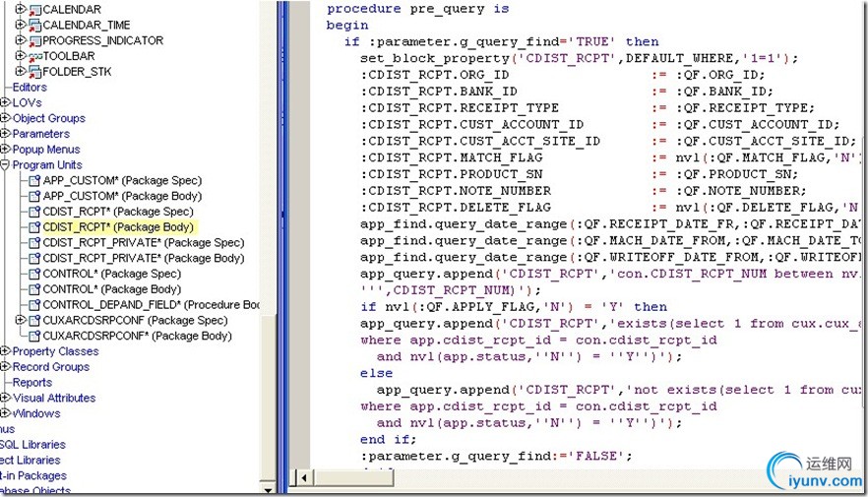Click the CUXARCDSRPCONF Package Body icon

tap(34, 336)
